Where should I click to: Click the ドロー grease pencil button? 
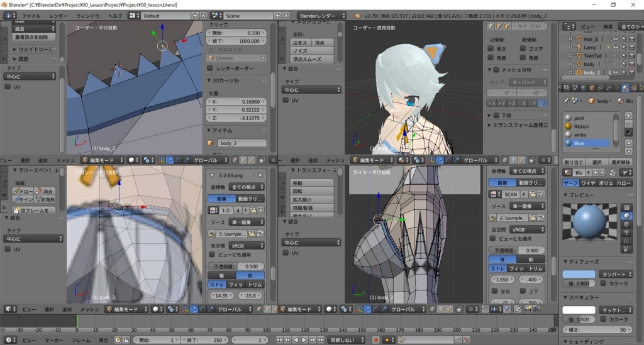pos(23,191)
